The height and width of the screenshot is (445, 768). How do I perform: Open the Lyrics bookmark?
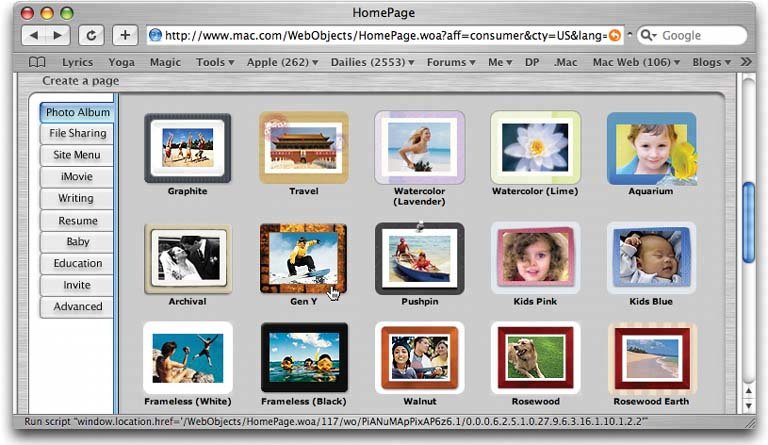pos(77,62)
